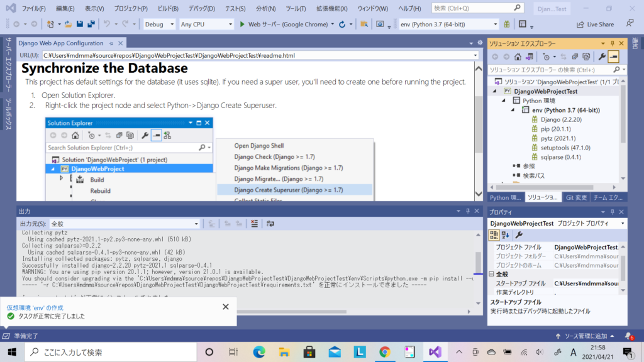This screenshot has height=362, width=644.
Task: Open the Windows Start menu
Action: (x=12, y=352)
